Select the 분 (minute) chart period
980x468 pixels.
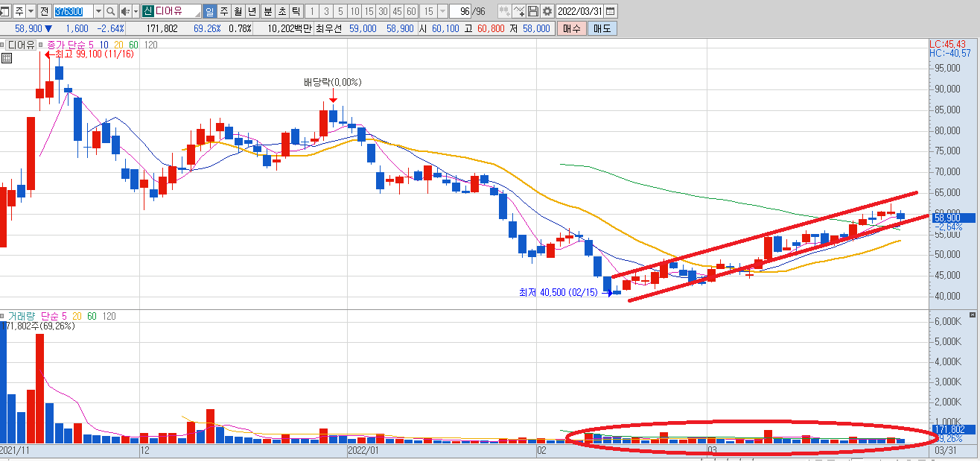[x=267, y=11]
